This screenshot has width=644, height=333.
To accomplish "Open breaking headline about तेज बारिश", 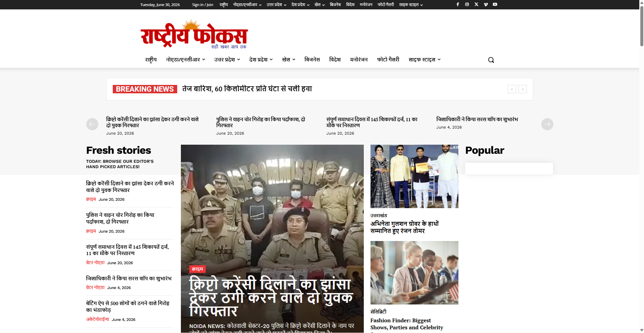I will click(x=247, y=89).
